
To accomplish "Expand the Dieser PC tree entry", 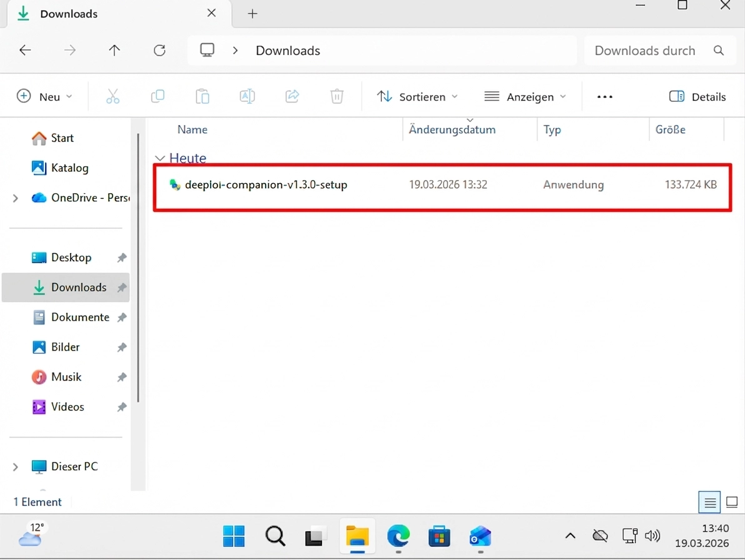I will click(15, 466).
